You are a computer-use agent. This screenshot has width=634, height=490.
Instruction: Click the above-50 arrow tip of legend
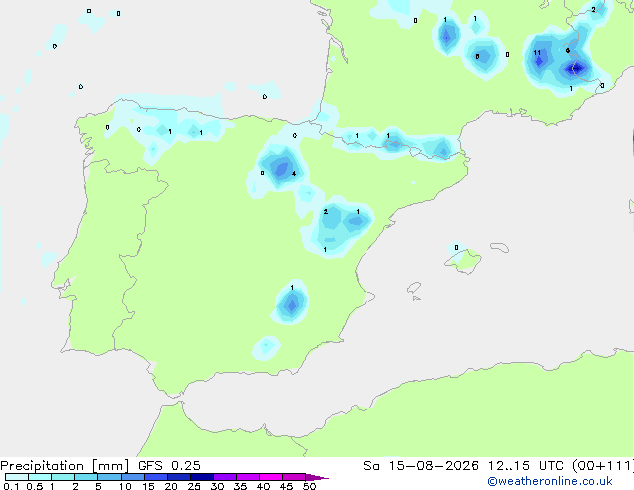point(317,477)
